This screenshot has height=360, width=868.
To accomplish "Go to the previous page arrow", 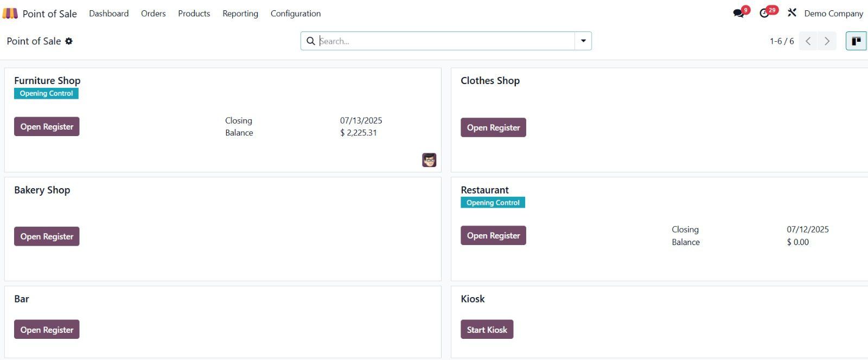I will (x=808, y=41).
